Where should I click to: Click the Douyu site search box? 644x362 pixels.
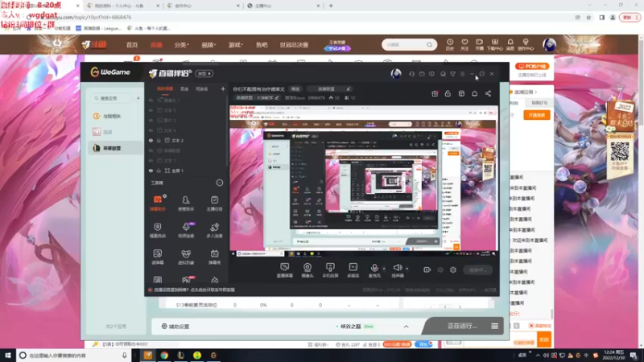pos(409,44)
